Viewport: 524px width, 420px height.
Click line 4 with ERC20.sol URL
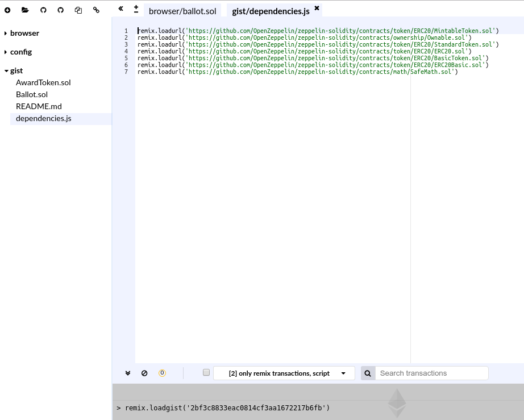pyautogui.click(x=305, y=52)
